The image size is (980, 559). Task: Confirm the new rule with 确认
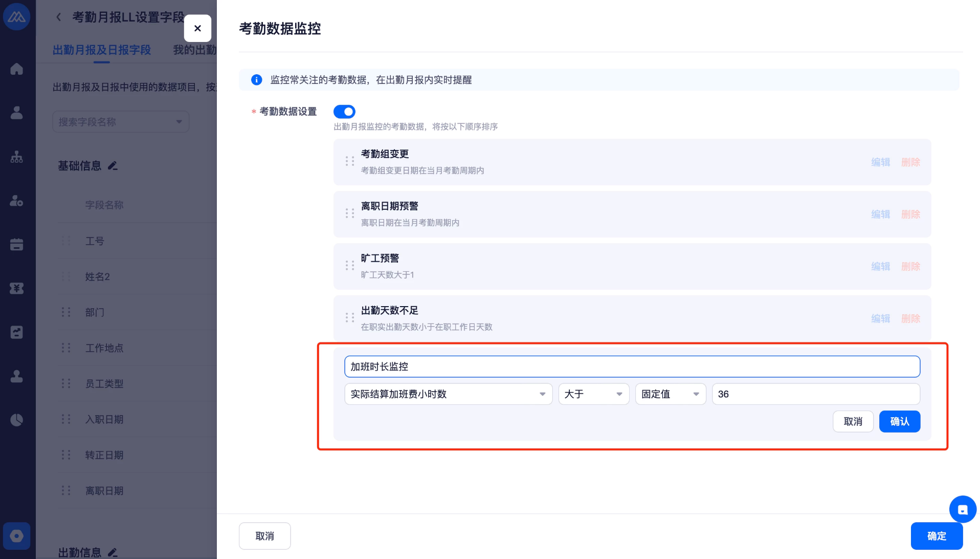(x=900, y=421)
